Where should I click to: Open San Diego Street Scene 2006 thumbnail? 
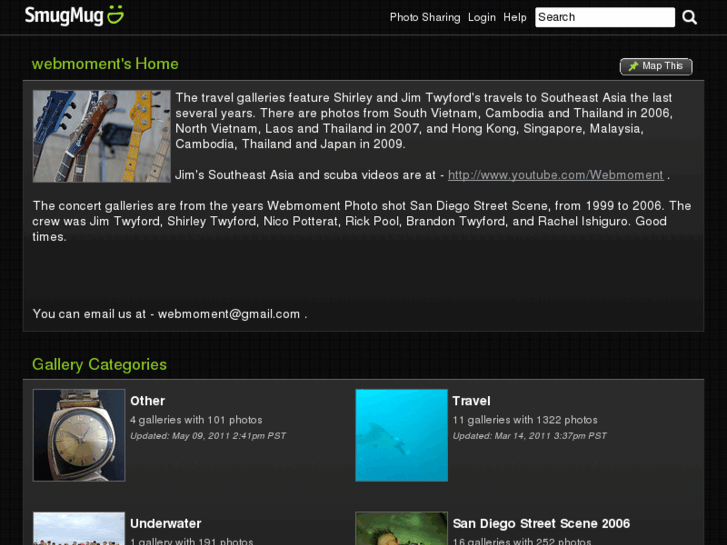[x=401, y=529]
